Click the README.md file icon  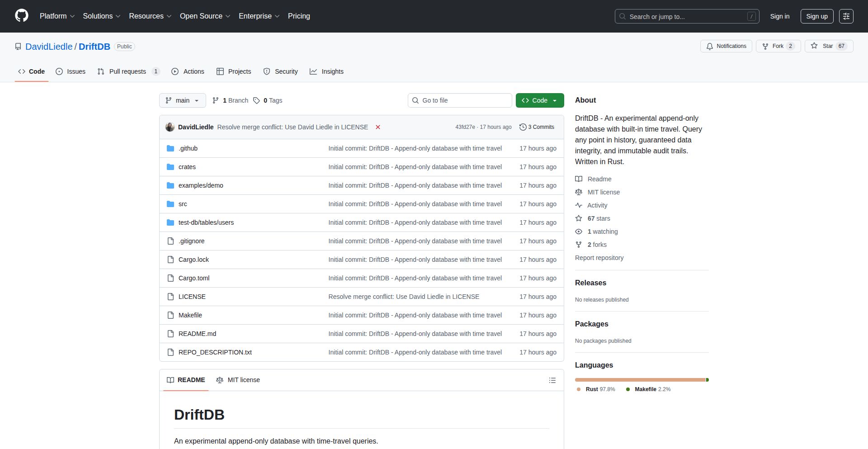tap(170, 334)
